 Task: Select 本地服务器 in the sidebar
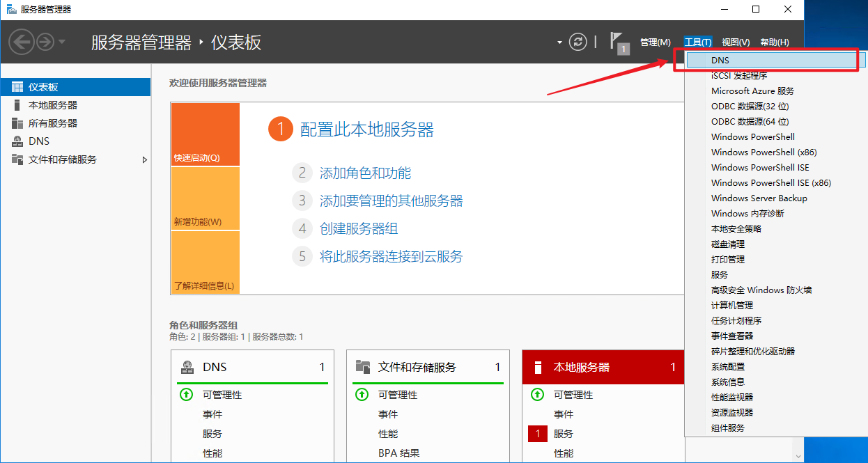[x=75, y=105]
